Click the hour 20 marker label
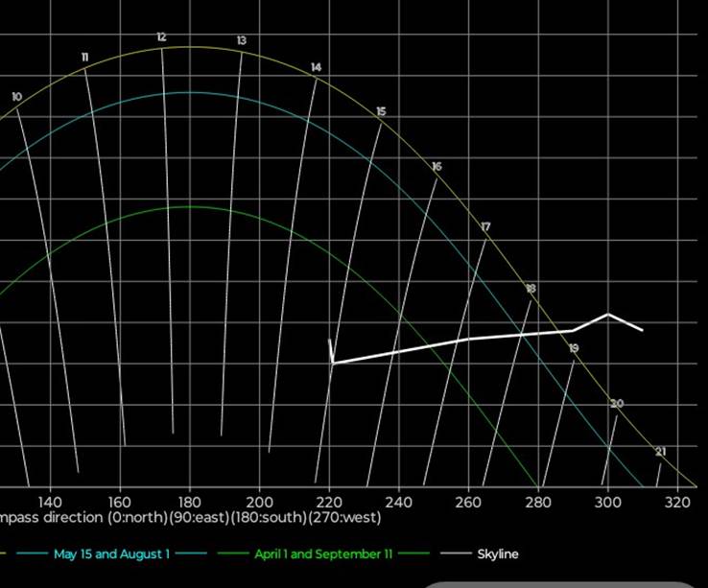708x588 pixels. pos(617,404)
